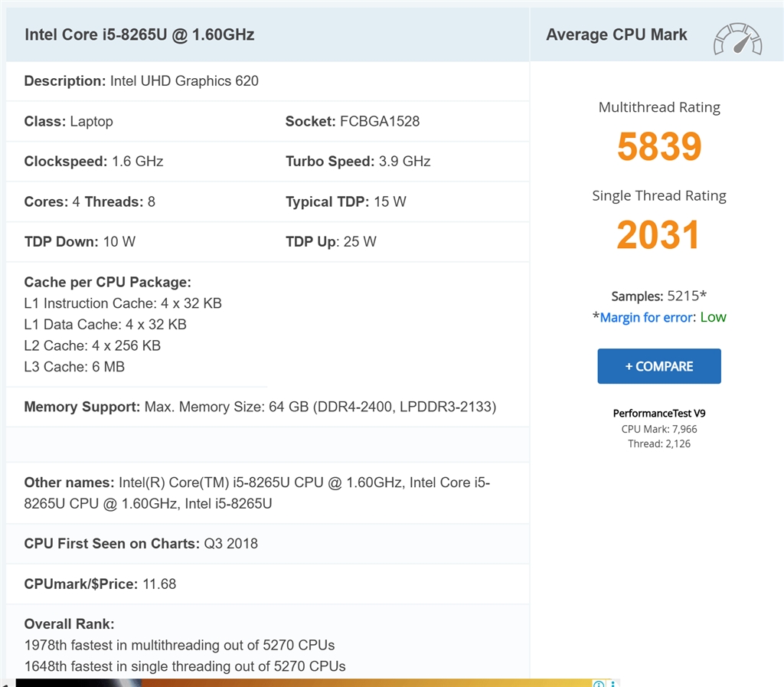784x687 pixels.
Task: Open the Margin for error link
Action: click(x=648, y=317)
